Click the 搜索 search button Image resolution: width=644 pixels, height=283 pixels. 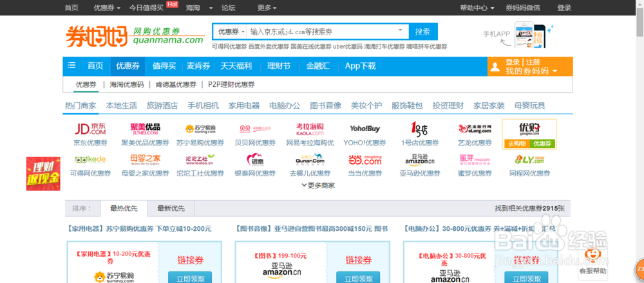click(422, 32)
